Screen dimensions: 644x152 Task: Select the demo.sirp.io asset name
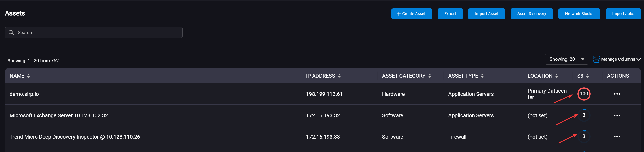[24, 94]
